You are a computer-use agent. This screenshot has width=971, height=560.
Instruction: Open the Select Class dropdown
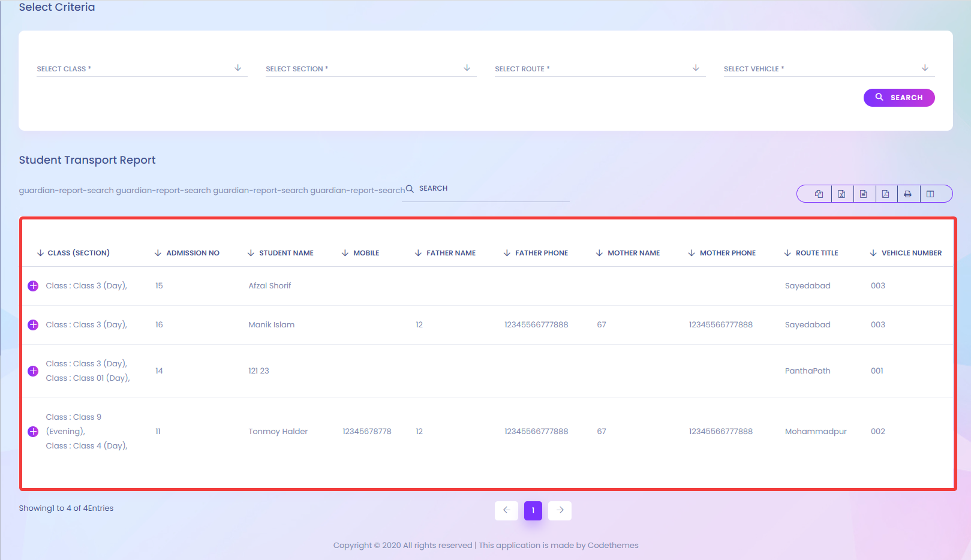click(x=142, y=68)
